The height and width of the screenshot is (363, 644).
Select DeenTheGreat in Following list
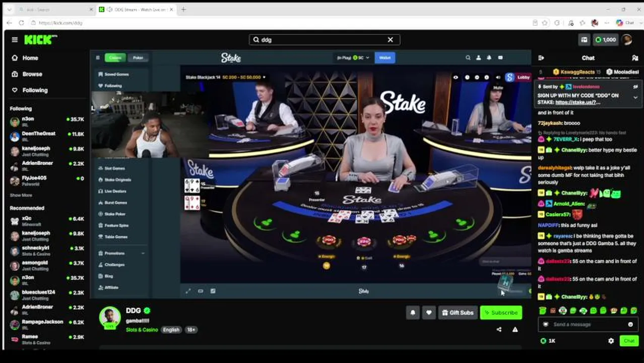click(46, 136)
